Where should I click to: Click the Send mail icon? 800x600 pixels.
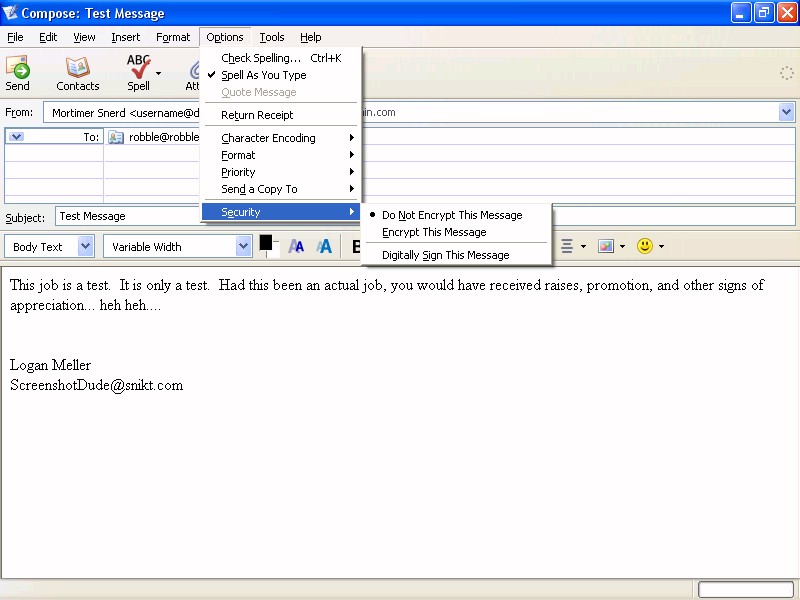[17, 67]
